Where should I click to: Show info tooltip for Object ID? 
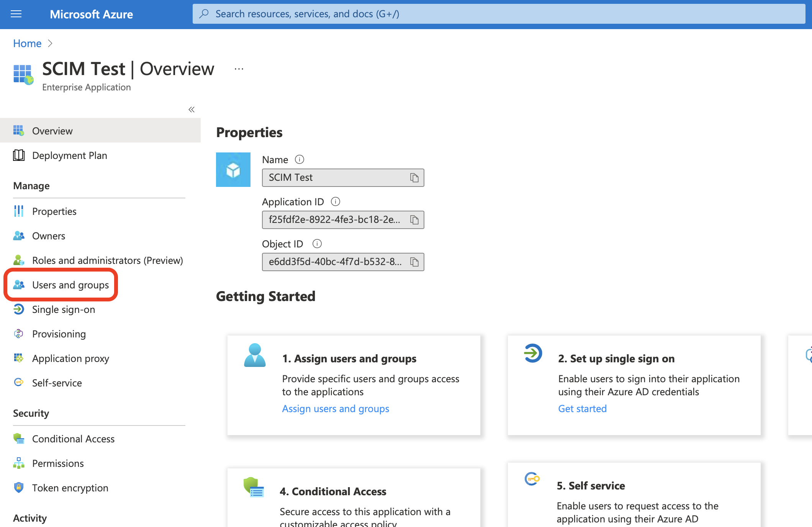317,244
